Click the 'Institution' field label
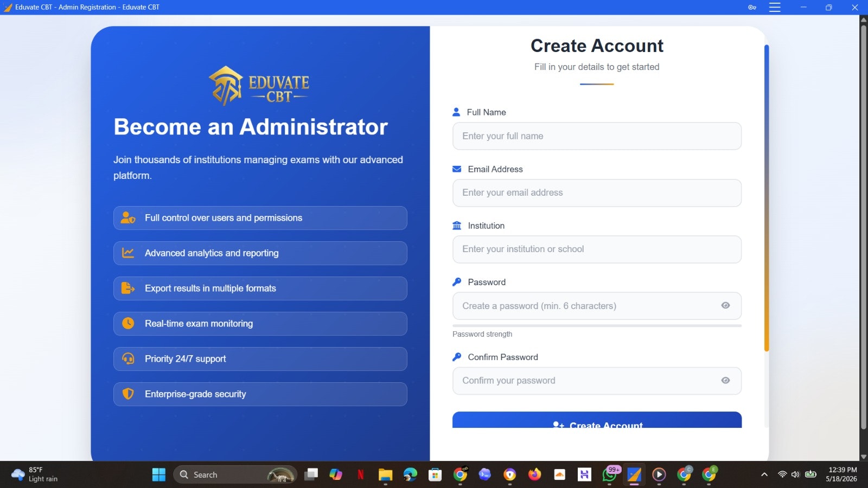868x488 pixels. (486, 226)
